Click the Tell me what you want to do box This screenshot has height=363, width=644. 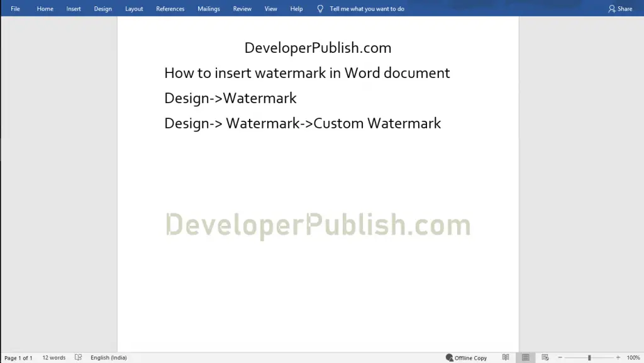pyautogui.click(x=367, y=9)
